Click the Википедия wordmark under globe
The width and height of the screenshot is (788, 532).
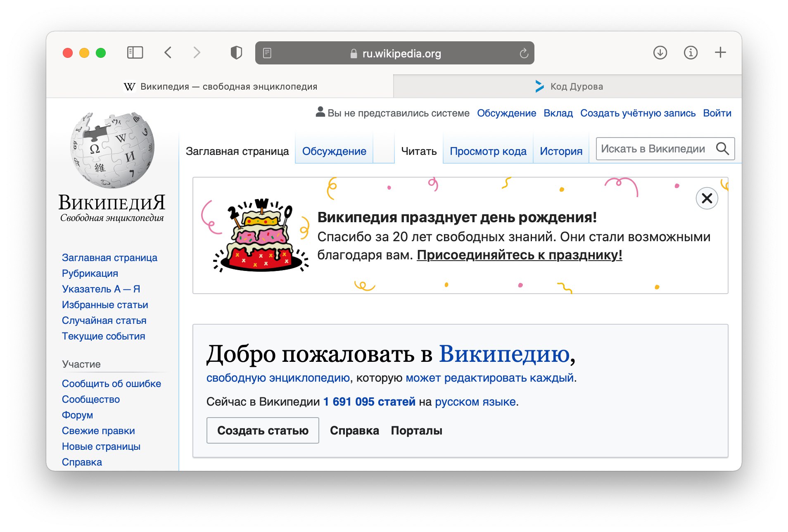(x=112, y=202)
